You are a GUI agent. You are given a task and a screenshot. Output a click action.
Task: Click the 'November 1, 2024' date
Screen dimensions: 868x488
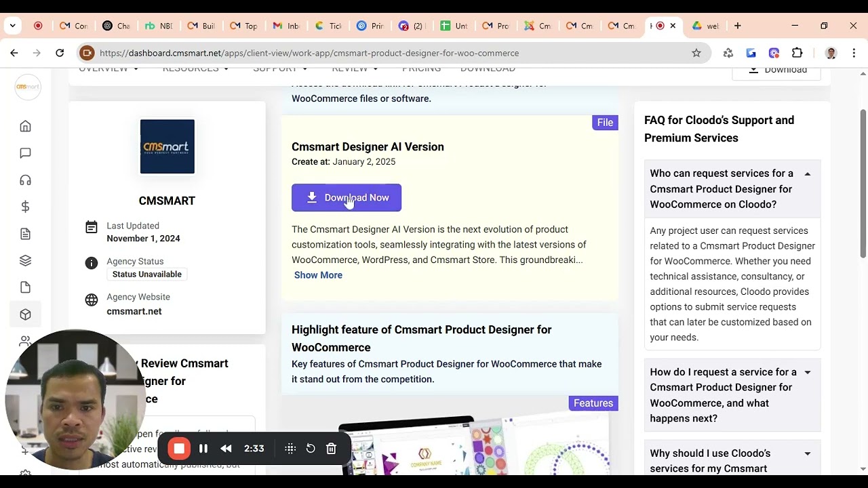point(143,239)
